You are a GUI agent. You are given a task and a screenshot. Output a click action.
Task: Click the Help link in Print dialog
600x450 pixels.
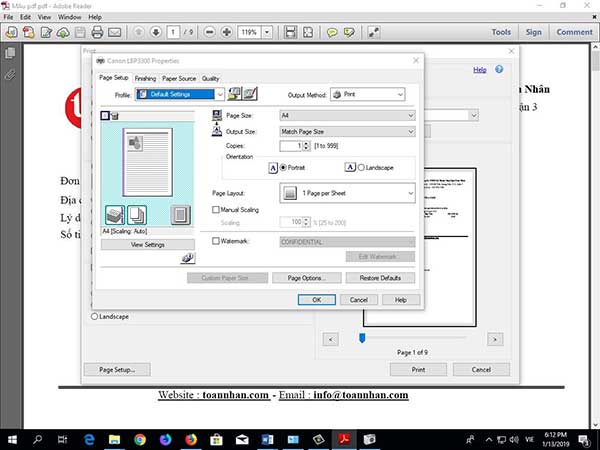pos(479,70)
